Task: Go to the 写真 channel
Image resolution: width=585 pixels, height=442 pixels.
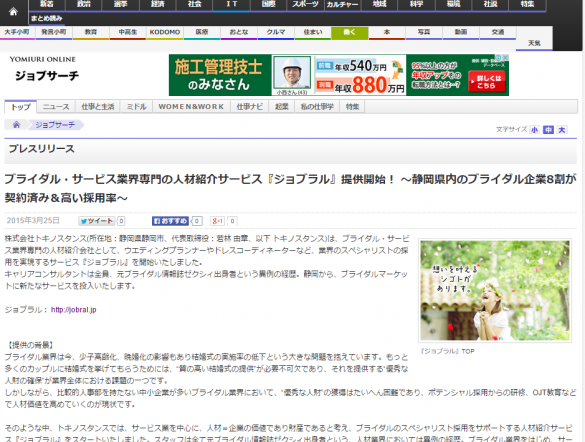Action: (x=424, y=32)
